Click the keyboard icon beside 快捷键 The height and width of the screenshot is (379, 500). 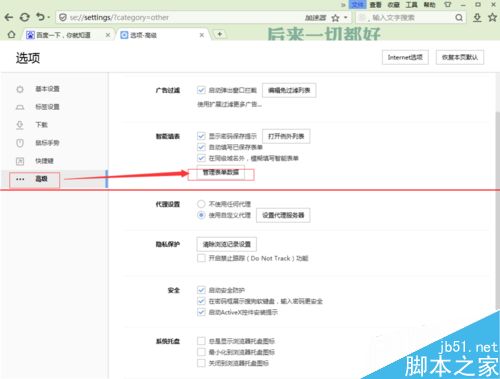tap(20, 161)
